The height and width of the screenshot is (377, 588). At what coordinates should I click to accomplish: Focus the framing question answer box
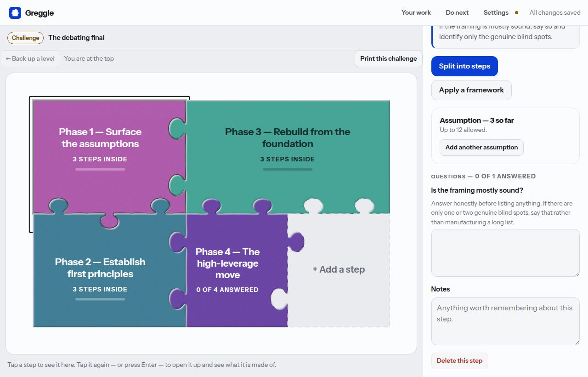(505, 253)
